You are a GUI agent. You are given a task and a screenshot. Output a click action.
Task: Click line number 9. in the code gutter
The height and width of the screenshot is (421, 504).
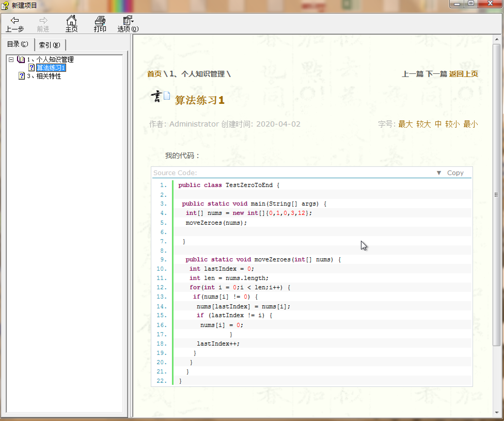(x=163, y=259)
